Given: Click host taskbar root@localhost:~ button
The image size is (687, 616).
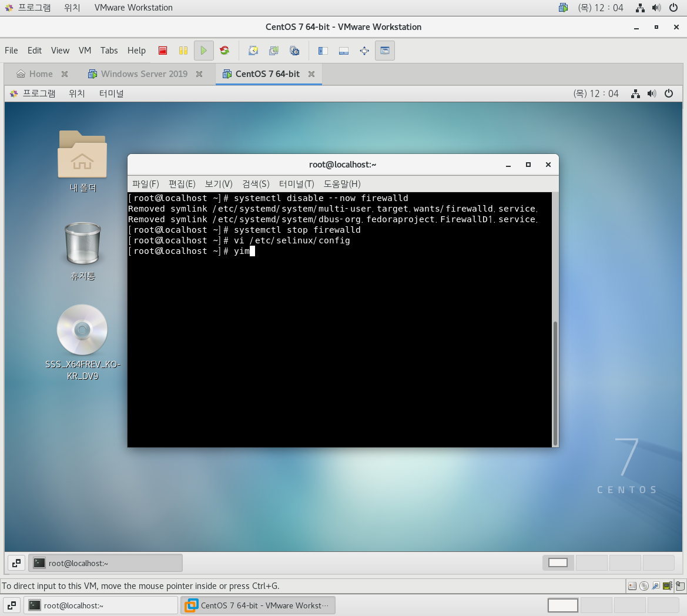Looking at the screenshot, I should pyautogui.click(x=100, y=605).
